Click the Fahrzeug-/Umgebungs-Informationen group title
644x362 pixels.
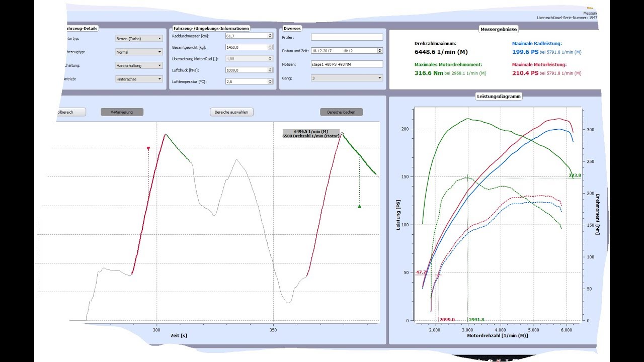211,28
